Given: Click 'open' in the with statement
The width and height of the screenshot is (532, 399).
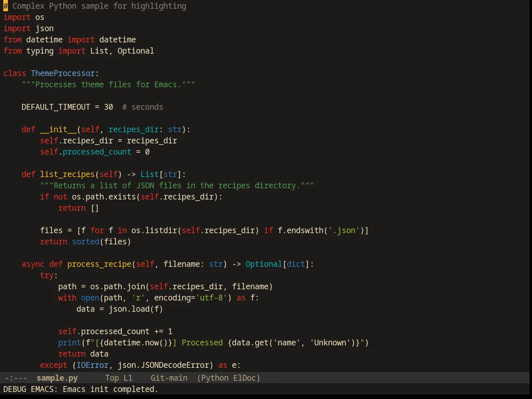Looking at the screenshot, I should (90, 298).
